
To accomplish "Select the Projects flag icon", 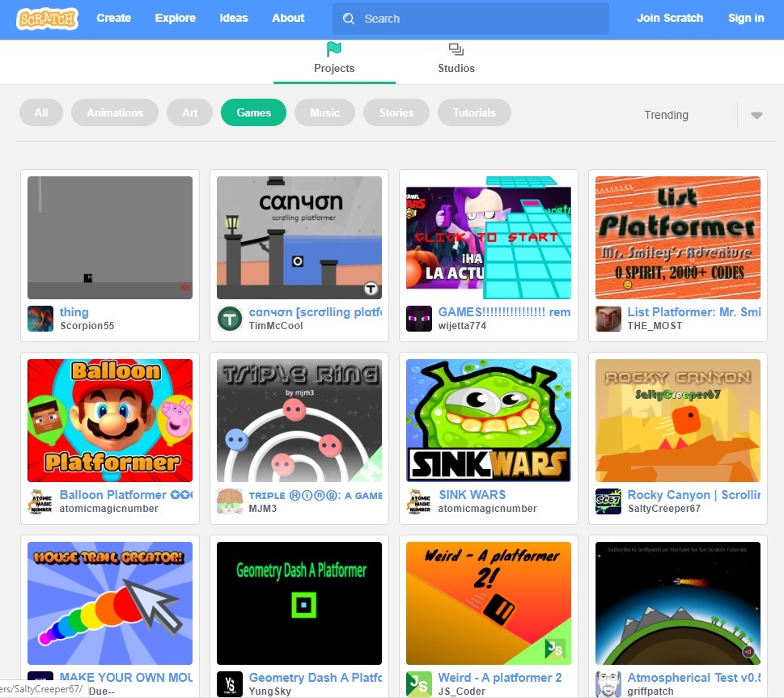I will 334,49.
